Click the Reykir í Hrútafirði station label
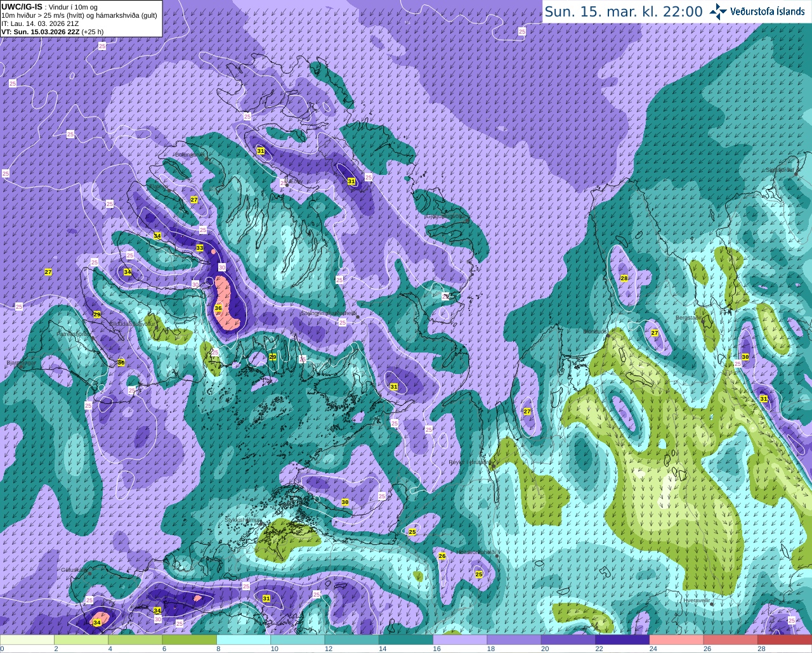This screenshot has height=653, width=812. (470, 462)
